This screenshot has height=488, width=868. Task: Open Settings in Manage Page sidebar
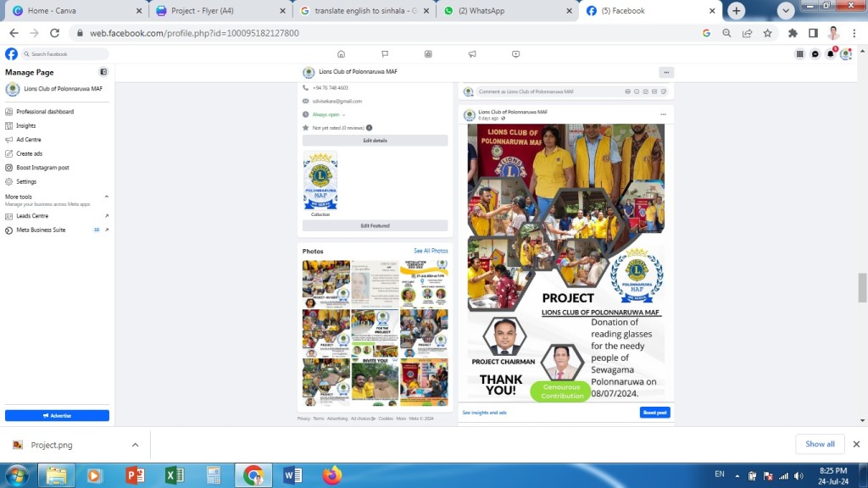[26, 181]
